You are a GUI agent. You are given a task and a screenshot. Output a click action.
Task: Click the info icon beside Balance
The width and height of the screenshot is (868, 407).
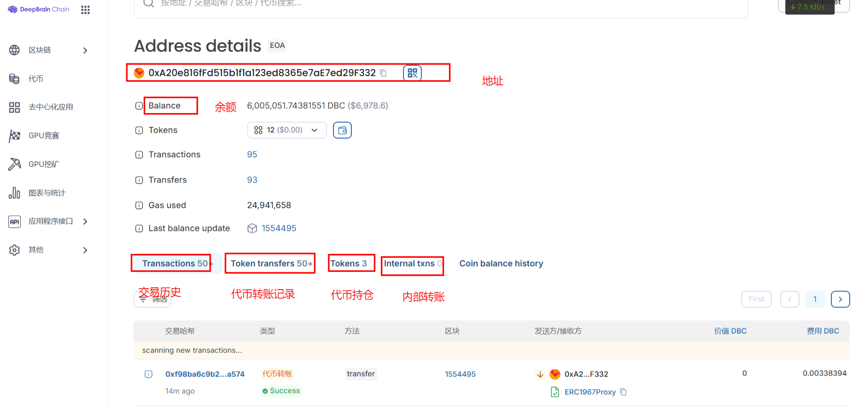pos(139,106)
